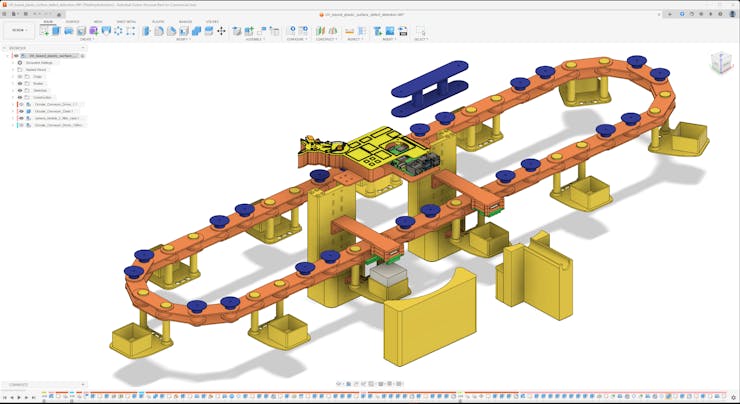Click the timeline play button
The image size is (740, 404).
[21, 398]
